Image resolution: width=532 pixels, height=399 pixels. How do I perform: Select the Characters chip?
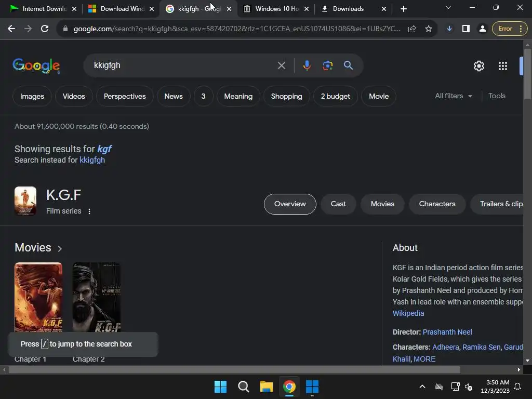(x=437, y=204)
